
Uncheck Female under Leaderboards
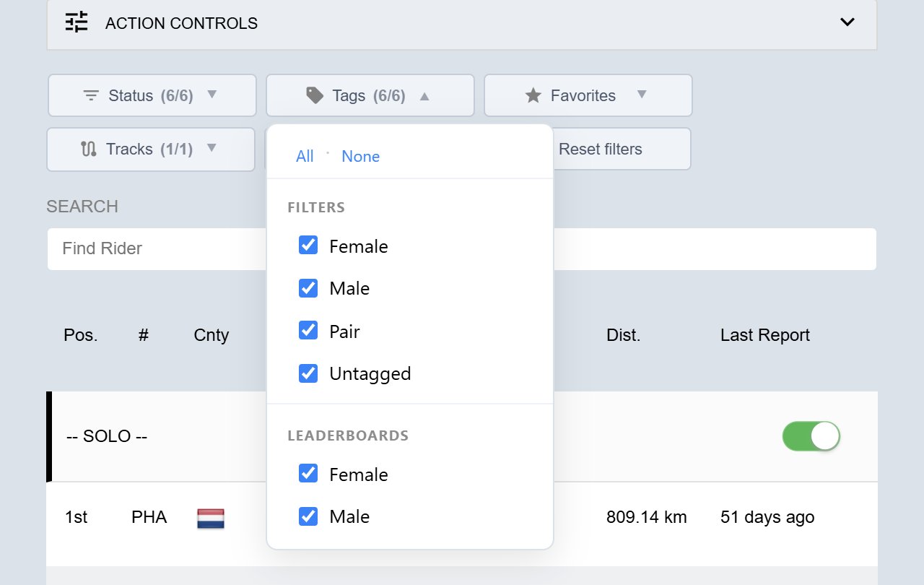tap(308, 474)
